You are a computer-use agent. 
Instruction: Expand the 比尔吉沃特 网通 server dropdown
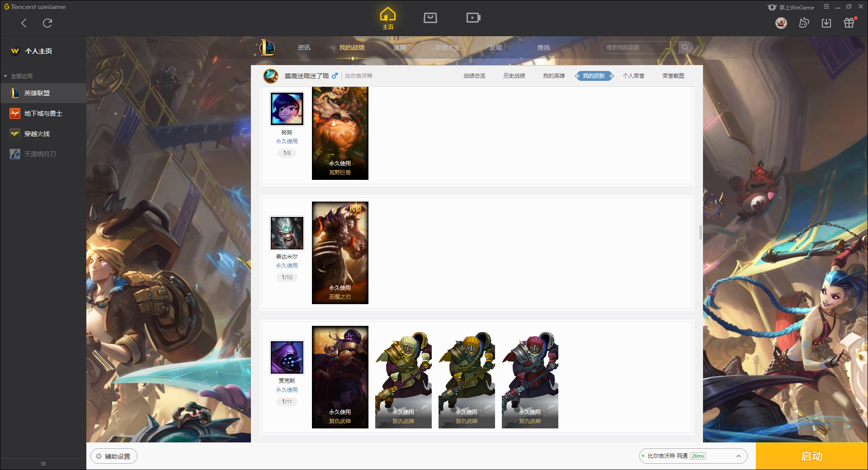[693, 456]
